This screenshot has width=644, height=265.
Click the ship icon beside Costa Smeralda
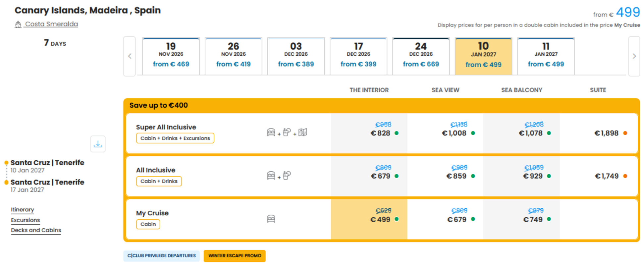coord(18,24)
